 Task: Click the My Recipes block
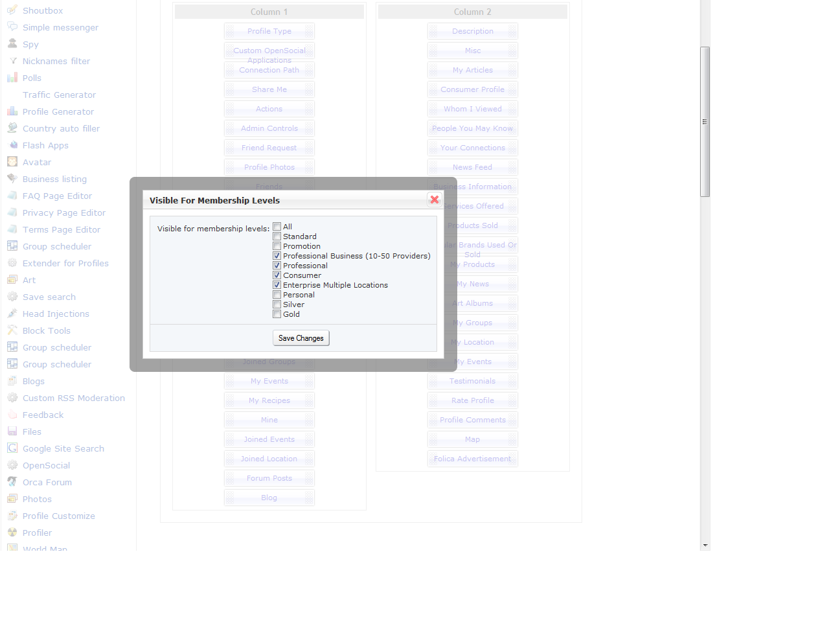click(x=269, y=400)
